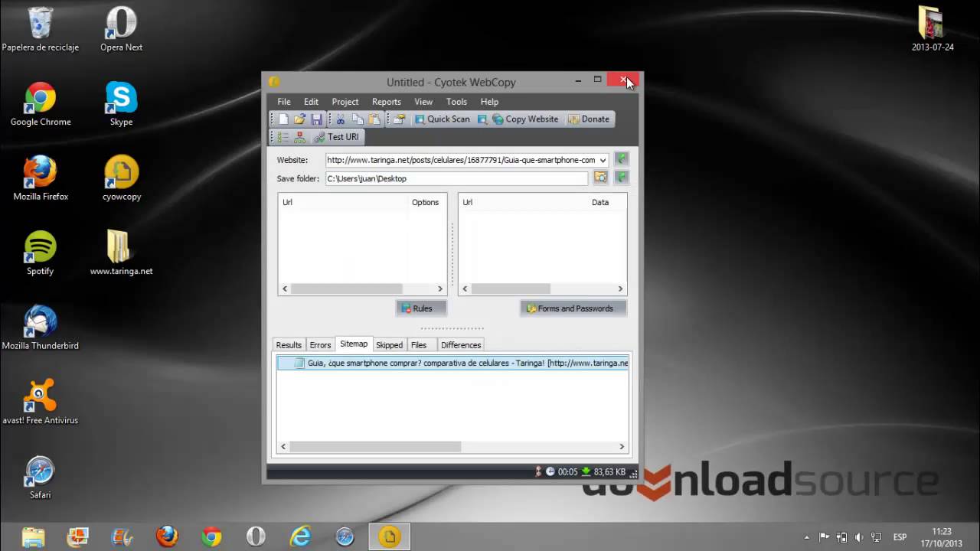Switch to the Skipped tab
980x551 pixels.
point(389,345)
